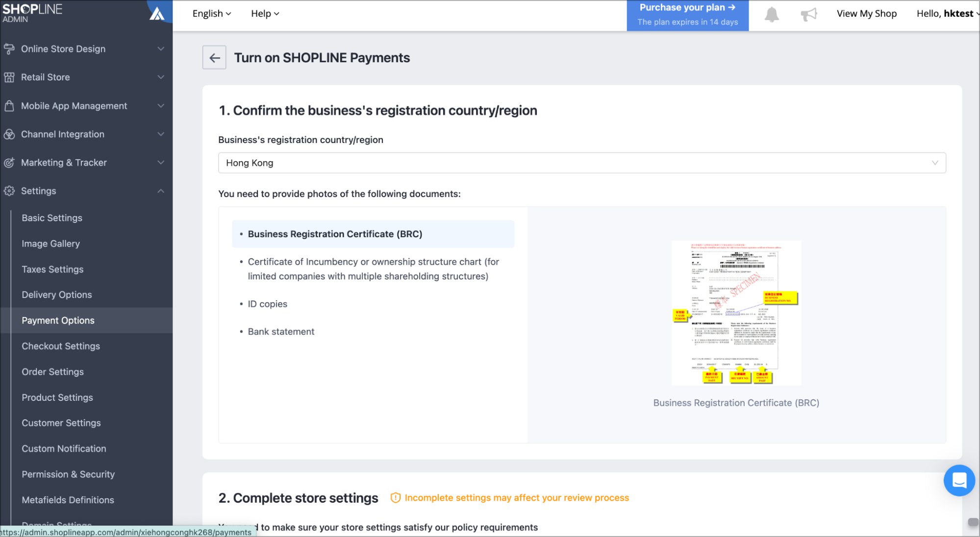
Task: Open the notifications bell
Action: [772, 14]
